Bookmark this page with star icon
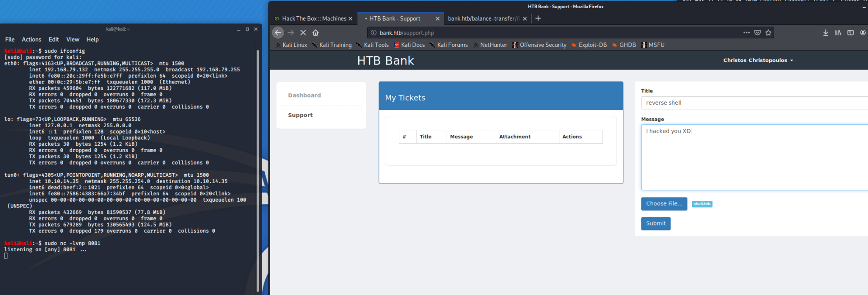868x295 pixels. coord(768,32)
